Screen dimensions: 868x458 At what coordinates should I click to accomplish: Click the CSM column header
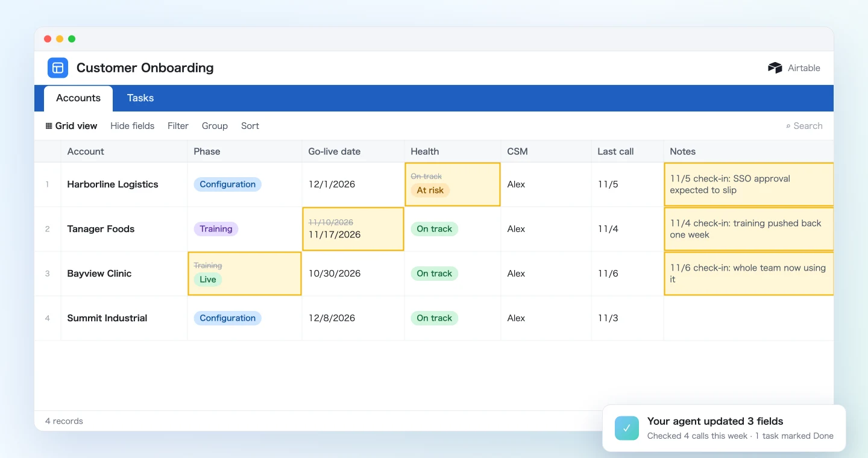pos(546,152)
